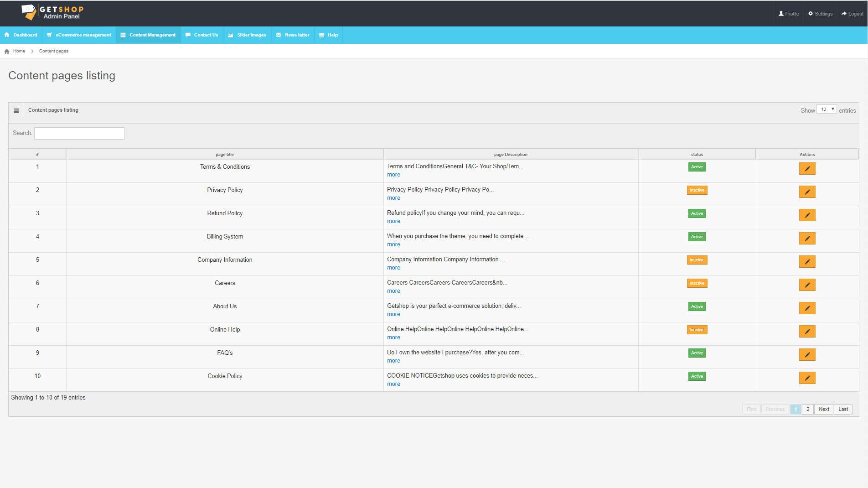The image size is (868, 488).
Task: Toggle Inactive status badge for Careers
Action: coord(697,283)
